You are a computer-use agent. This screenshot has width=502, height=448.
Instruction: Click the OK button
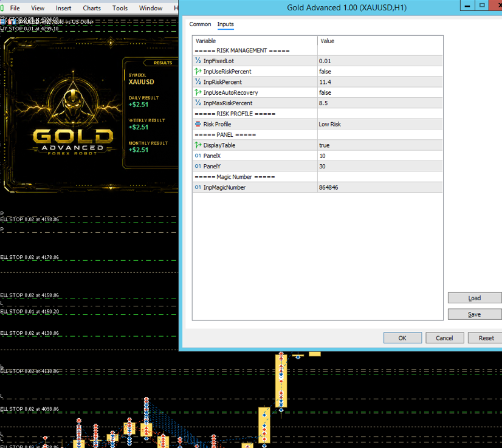(x=402, y=338)
